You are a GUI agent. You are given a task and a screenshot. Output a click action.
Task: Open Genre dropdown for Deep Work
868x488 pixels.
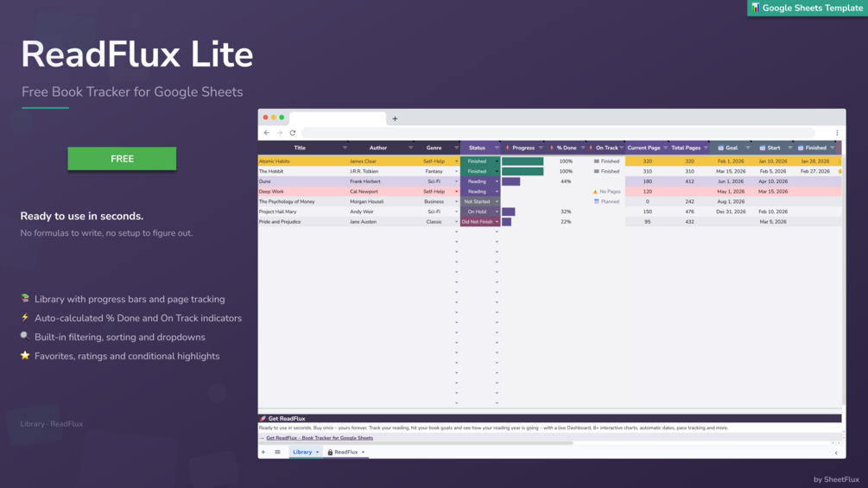point(456,192)
